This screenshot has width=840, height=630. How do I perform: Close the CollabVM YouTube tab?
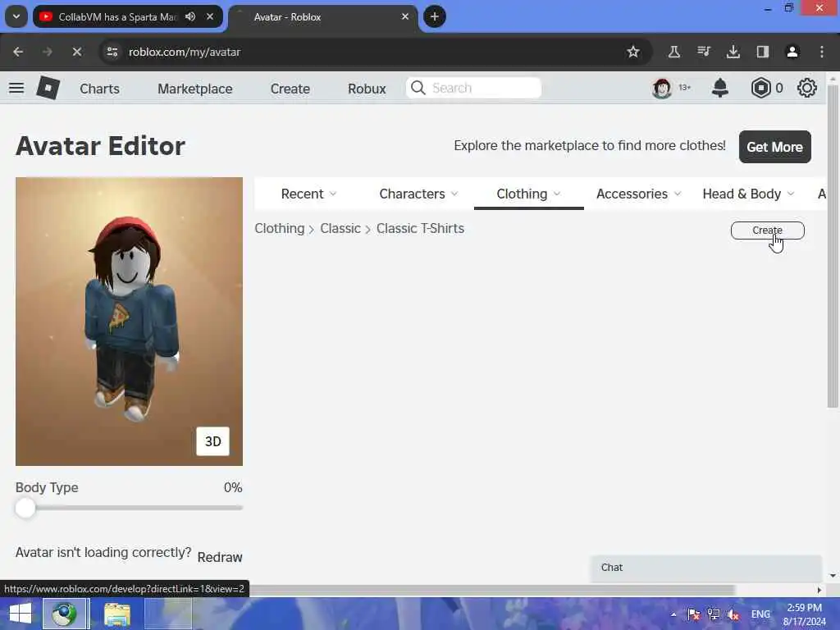point(210,16)
